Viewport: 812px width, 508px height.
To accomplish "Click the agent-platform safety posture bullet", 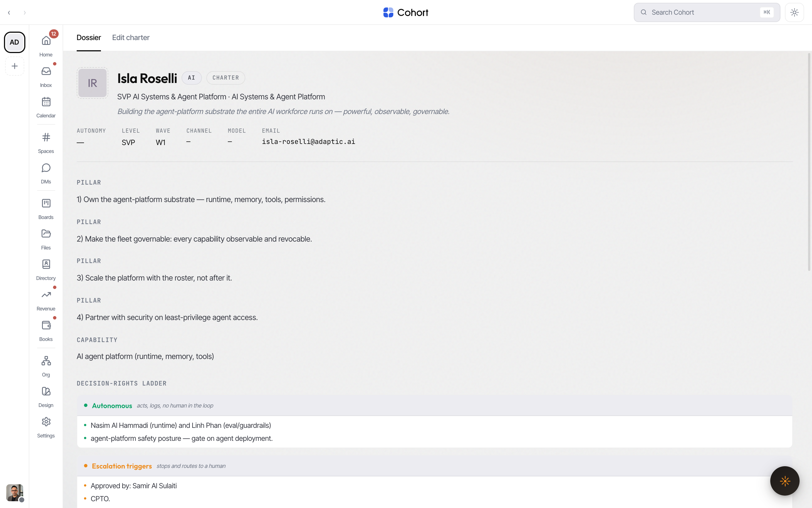I will click(182, 439).
